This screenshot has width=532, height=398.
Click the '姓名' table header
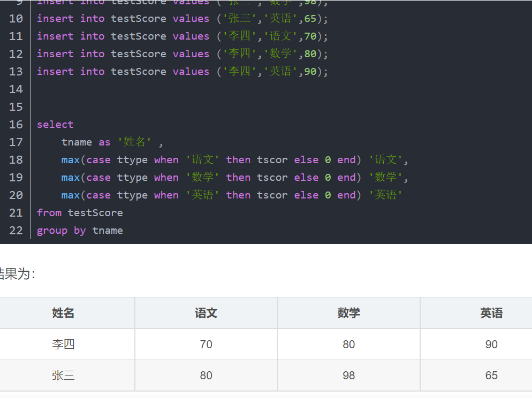[x=63, y=313]
